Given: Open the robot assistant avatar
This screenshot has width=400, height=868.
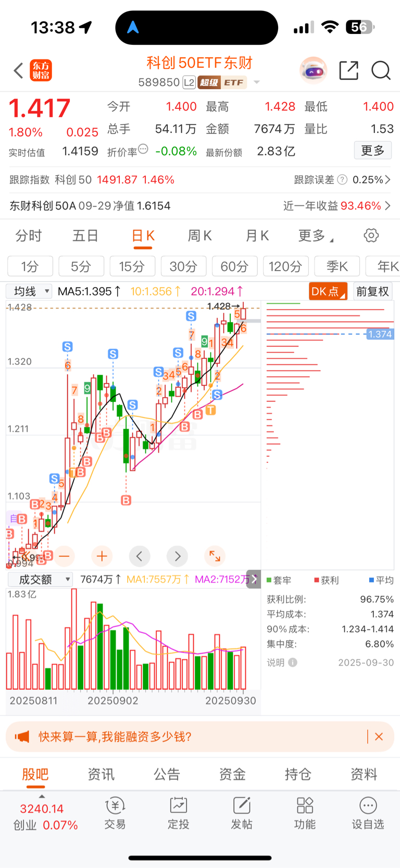Looking at the screenshot, I should click(x=313, y=70).
